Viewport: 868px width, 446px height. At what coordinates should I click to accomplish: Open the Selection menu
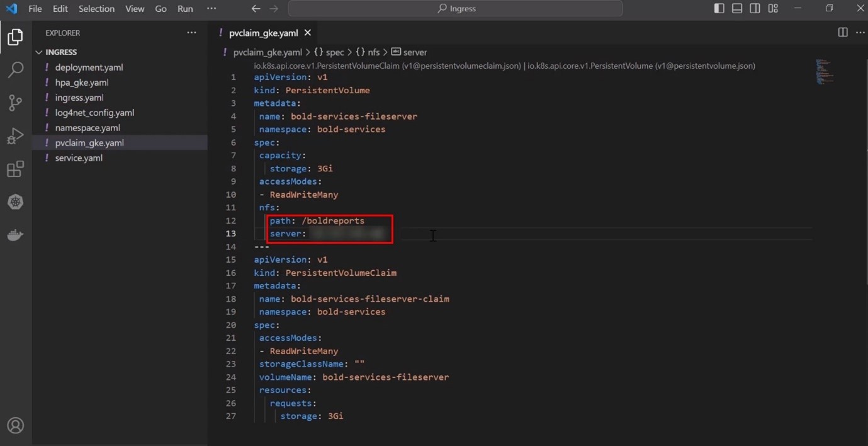coord(96,9)
